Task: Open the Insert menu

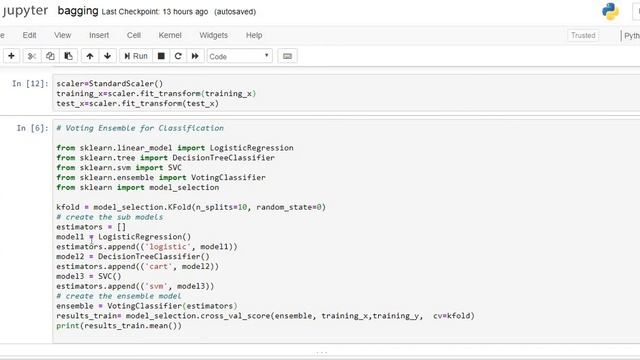Action: tap(99, 35)
